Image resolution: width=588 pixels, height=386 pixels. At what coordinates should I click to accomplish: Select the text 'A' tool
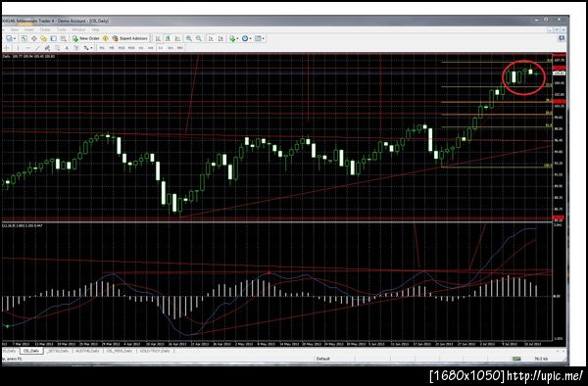67,48
